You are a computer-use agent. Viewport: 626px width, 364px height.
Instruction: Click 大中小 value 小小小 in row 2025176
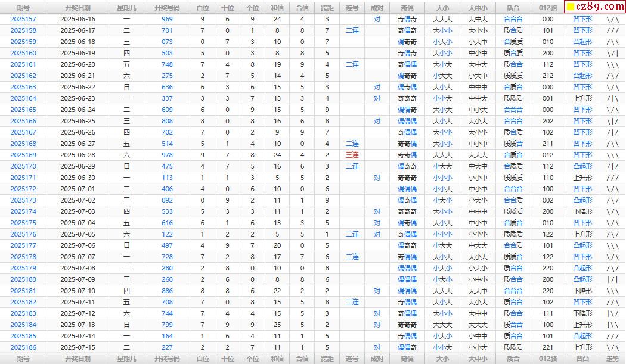pos(478,234)
